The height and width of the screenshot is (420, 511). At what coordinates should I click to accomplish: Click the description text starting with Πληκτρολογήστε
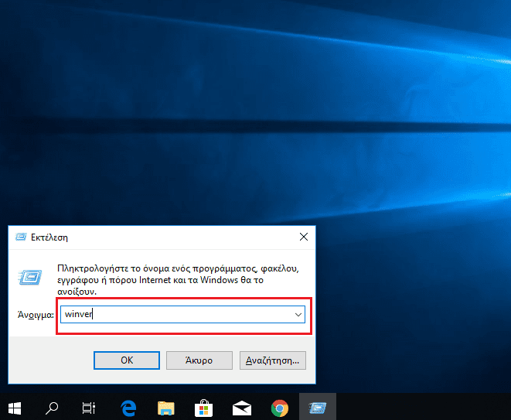178,280
